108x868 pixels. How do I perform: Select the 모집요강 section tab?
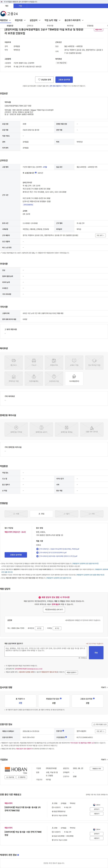10,26
